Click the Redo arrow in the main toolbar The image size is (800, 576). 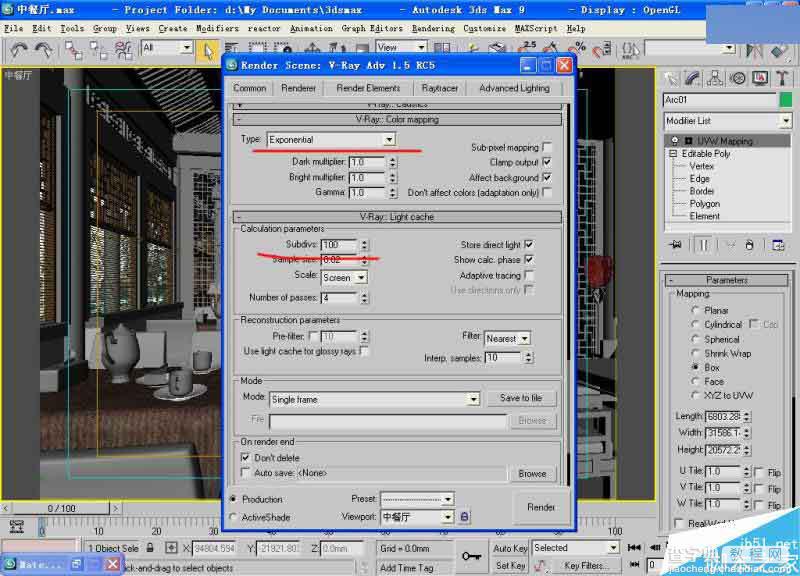coord(43,50)
